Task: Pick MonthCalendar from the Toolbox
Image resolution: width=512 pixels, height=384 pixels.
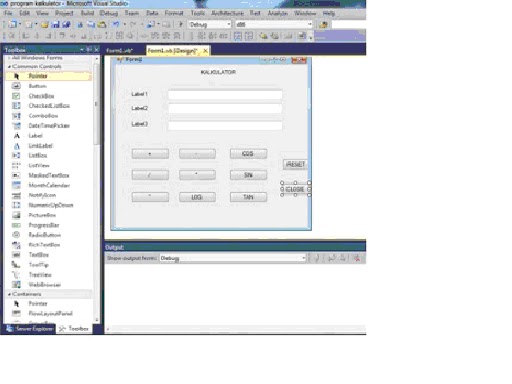Action: click(x=49, y=185)
